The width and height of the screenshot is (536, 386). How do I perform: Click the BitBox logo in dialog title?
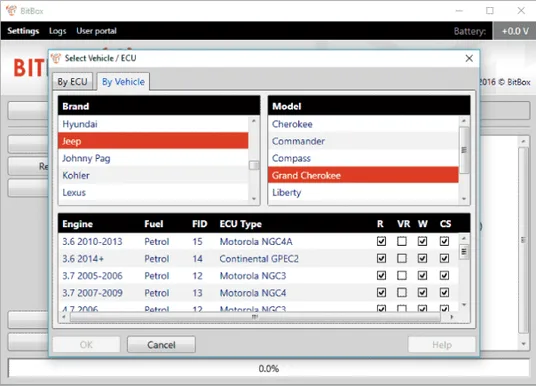coord(56,58)
